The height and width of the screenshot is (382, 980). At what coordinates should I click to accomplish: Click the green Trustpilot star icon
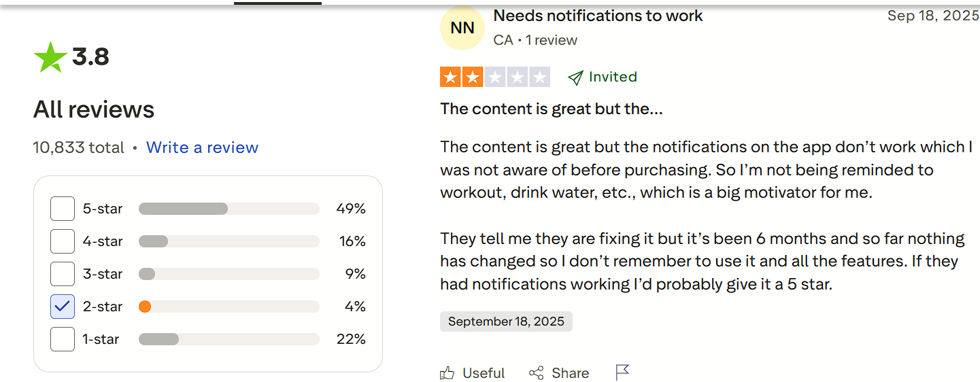[50, 57]
